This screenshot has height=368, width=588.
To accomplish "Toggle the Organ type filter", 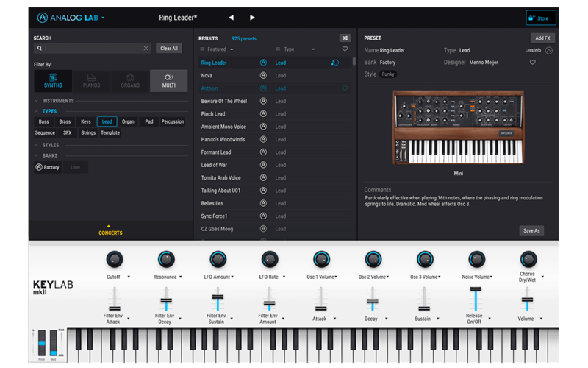I will 128,121.
